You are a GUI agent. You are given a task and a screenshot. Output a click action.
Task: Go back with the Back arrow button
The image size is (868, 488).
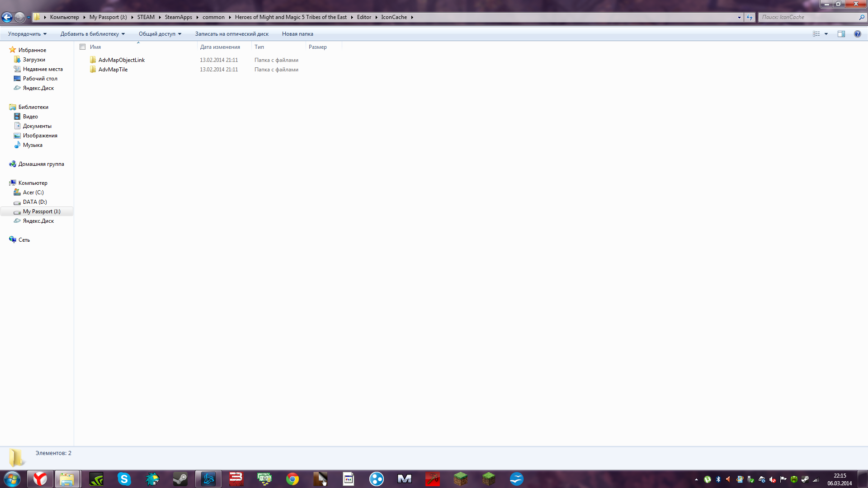7,17
